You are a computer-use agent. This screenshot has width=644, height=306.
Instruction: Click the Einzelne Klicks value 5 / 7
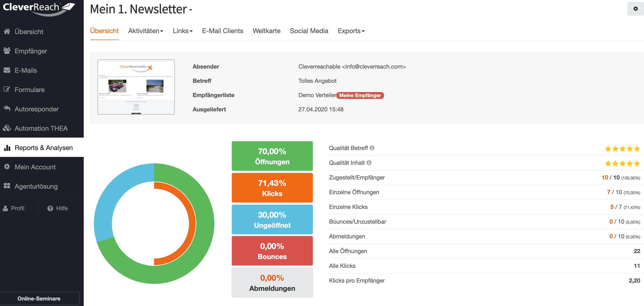click(625, 207)
